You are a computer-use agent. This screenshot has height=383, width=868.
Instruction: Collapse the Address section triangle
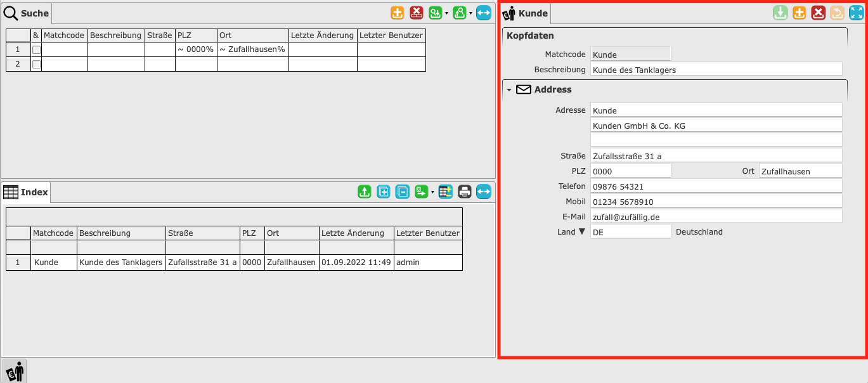(509, 90)
